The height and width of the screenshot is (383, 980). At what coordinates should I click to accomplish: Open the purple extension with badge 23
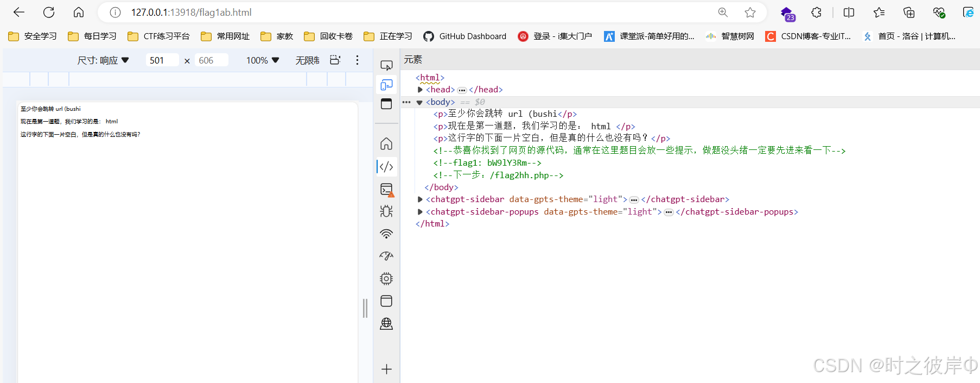[x=787, y=14]
